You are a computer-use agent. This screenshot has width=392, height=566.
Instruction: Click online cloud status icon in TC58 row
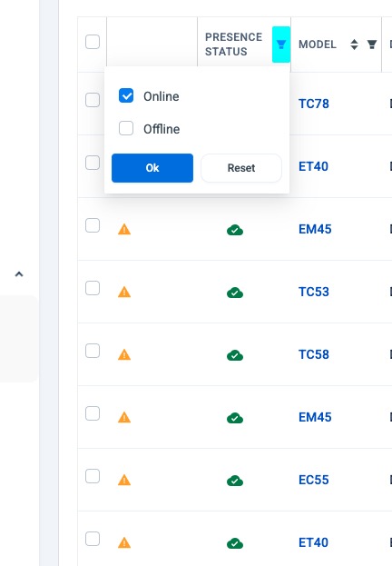(235, 355)
